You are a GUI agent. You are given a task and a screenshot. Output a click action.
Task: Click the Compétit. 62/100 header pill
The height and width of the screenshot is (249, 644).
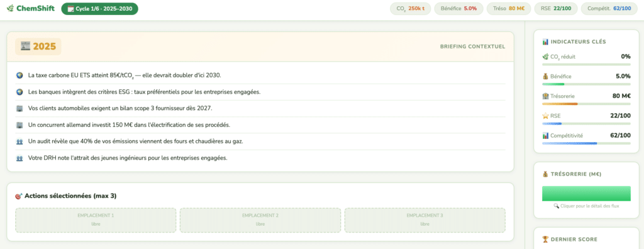609,9
